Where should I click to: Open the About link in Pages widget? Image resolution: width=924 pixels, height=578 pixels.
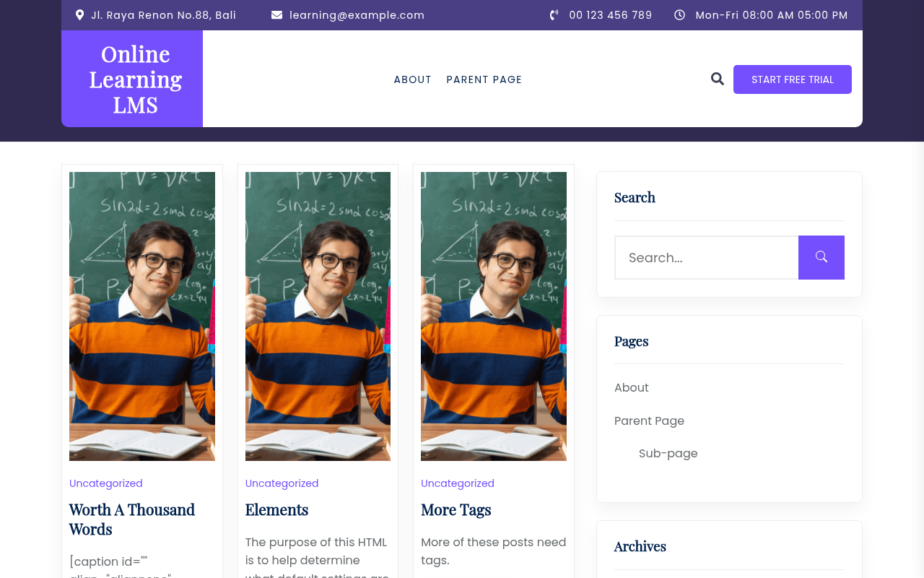(632, 388)
